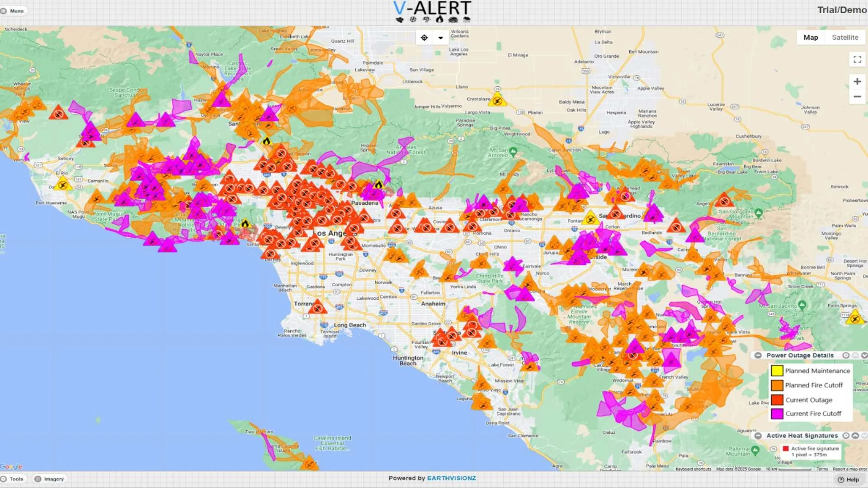868x488 pixels.
Task: Zoom in with the plus button
Action: coord(857,81)
